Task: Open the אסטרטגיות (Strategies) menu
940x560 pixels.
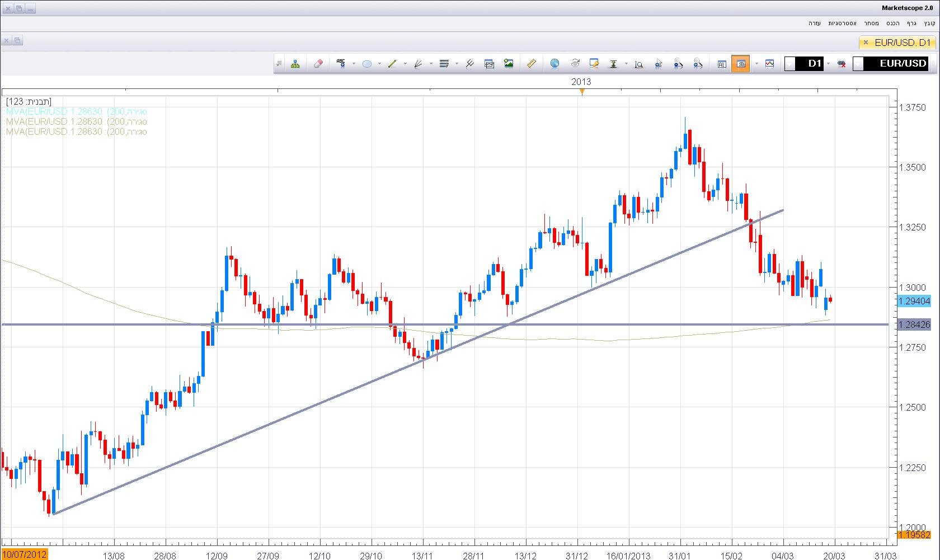Action: (x=842, y=23)
